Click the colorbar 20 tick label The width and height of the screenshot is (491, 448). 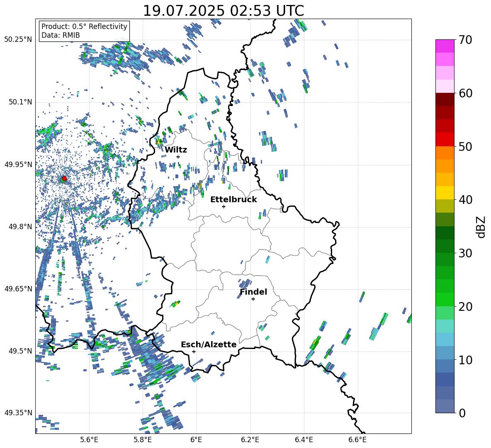tap(465, 307)
